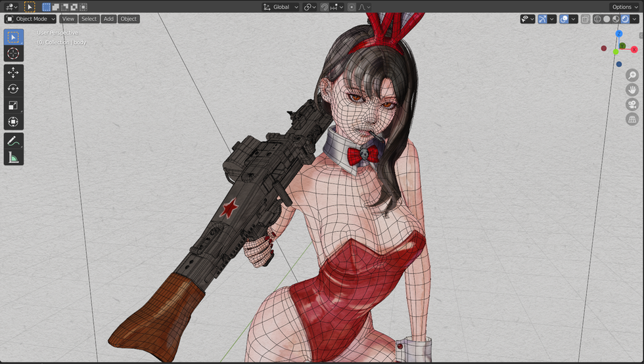Image resolution: width=644 pixels, height=364 pixels.
Task: Click the Pan view hand button
Action: 632,89
